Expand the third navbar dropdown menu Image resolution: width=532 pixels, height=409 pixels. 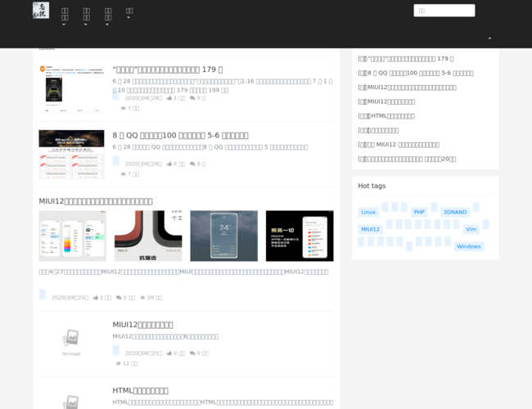108,17
